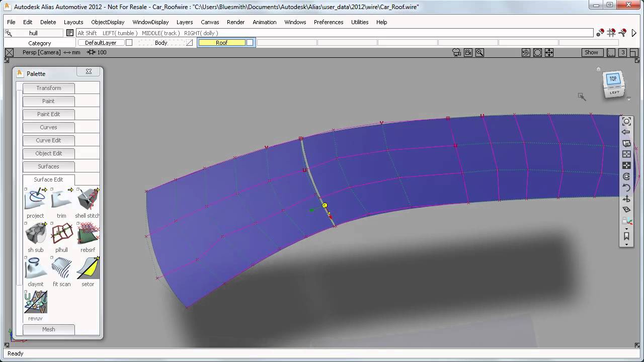Choose the fit scan tool

pyautogui.click(x=61, y=268)
